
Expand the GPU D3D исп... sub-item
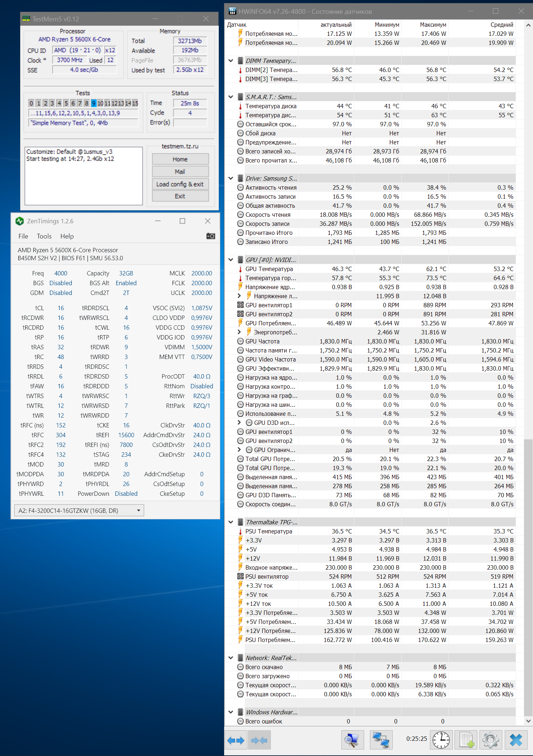239,423
